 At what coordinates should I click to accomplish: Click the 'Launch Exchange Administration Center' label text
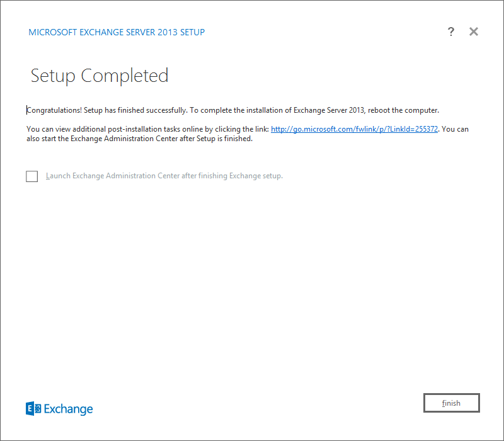click(113, 176)
